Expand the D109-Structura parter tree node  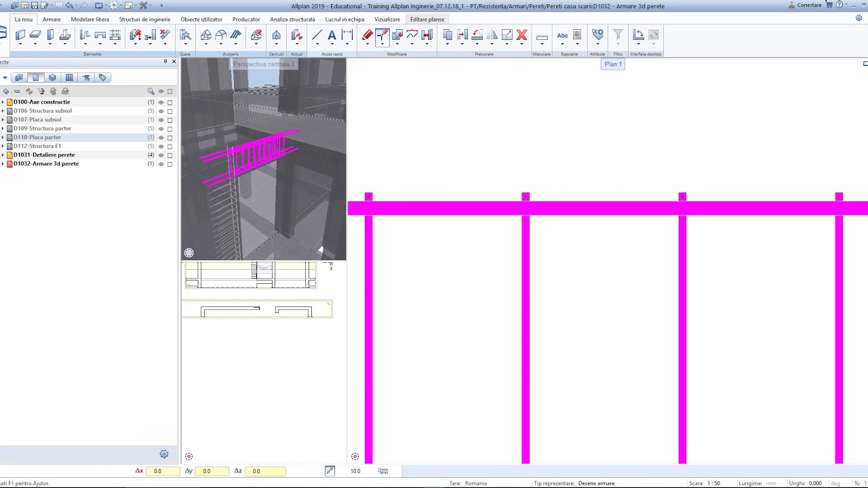[3, 129]
